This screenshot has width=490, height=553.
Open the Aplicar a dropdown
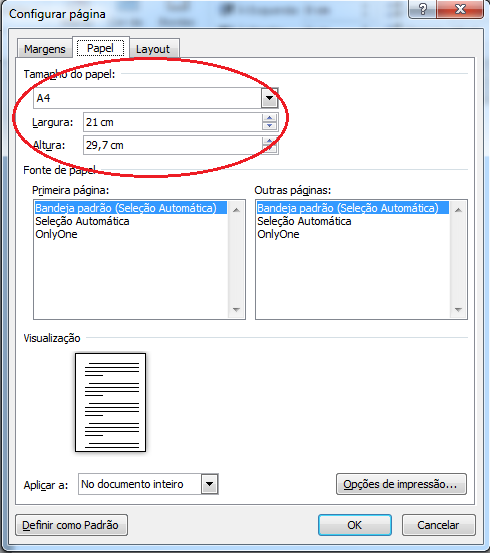210,484
